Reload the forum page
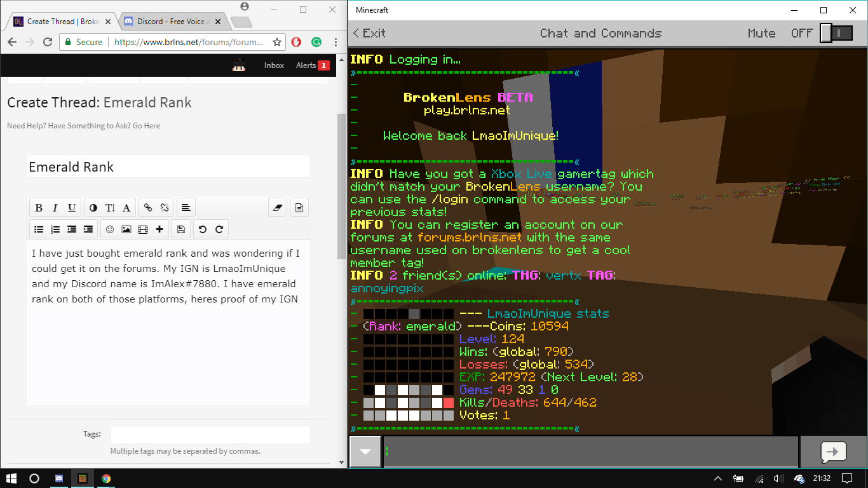 [48, 42]
